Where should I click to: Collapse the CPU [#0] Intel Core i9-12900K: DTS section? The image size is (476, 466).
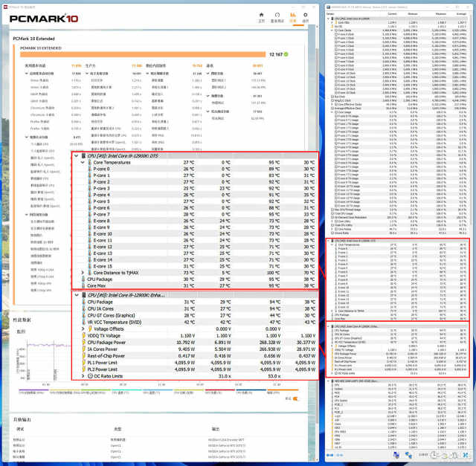coord(76,156)
